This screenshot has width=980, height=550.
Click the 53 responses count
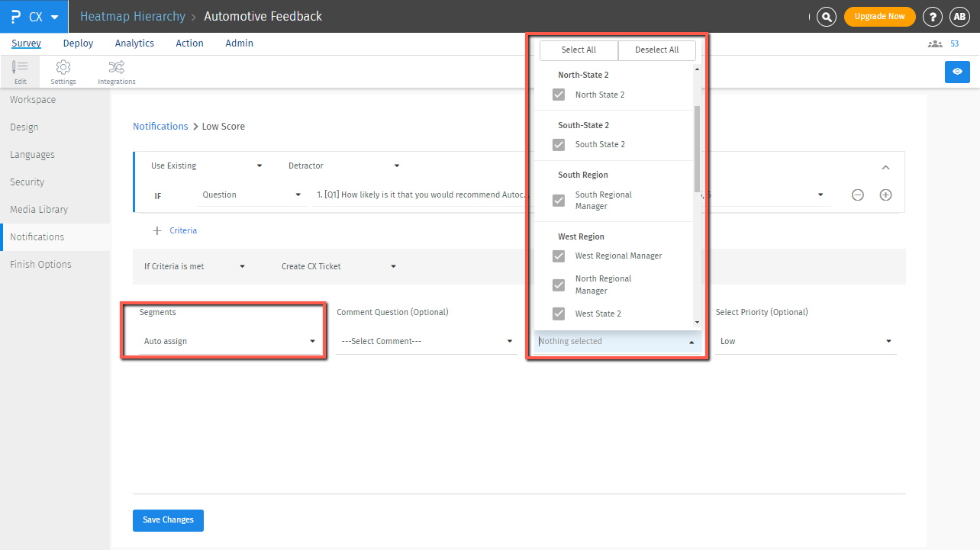point(954,44)
